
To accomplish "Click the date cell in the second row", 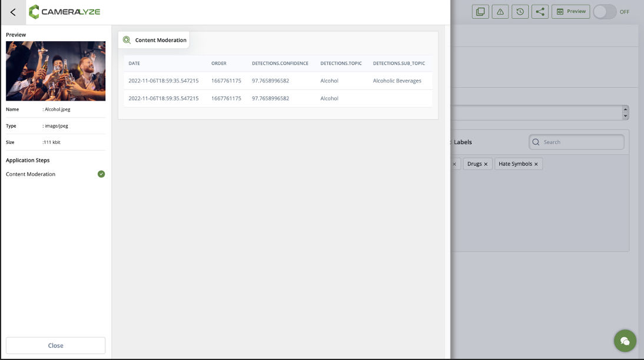I will (164, 98).
